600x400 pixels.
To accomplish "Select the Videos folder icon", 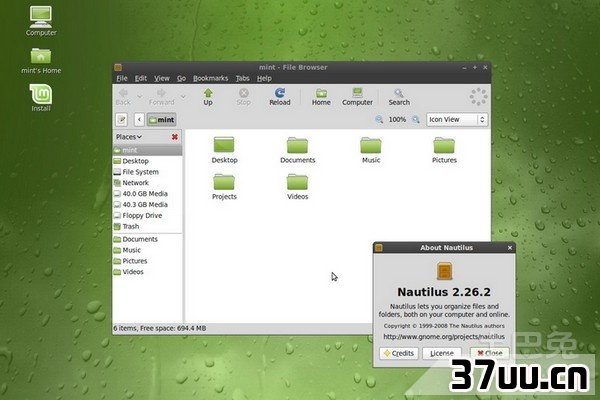I will [297, 187].
